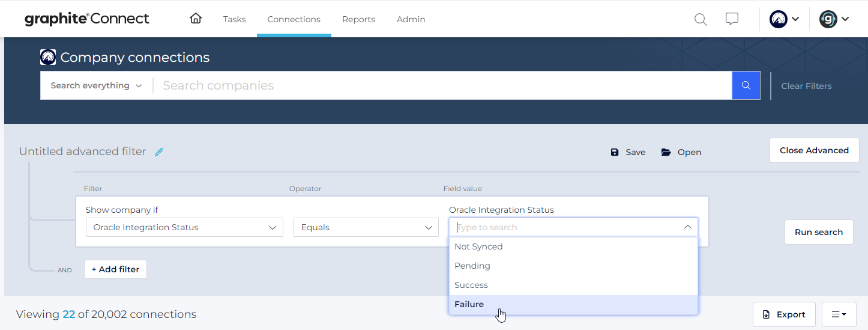Click the graphite Connect logo

pyautogui.click(x=87, y=19)
